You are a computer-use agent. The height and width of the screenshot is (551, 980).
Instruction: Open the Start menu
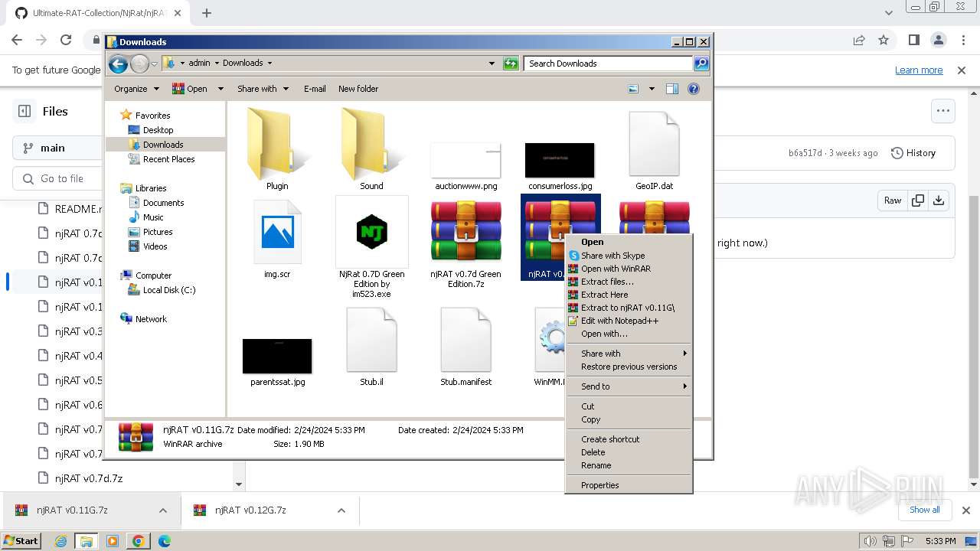click(21, 540)
